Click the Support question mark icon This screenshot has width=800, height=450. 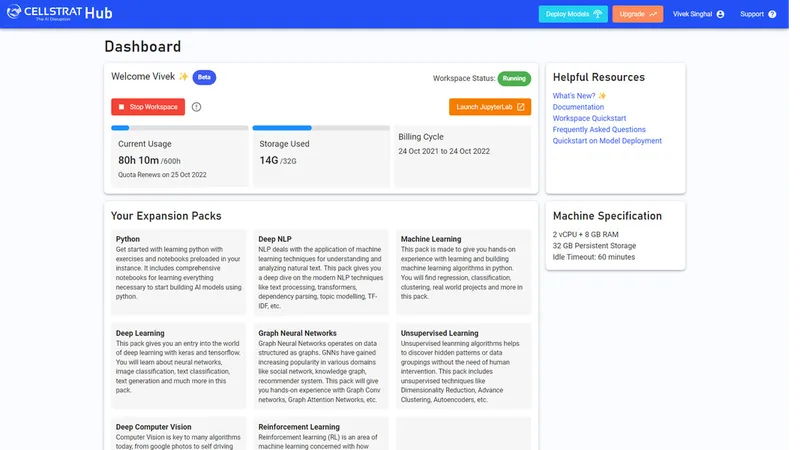772,14
